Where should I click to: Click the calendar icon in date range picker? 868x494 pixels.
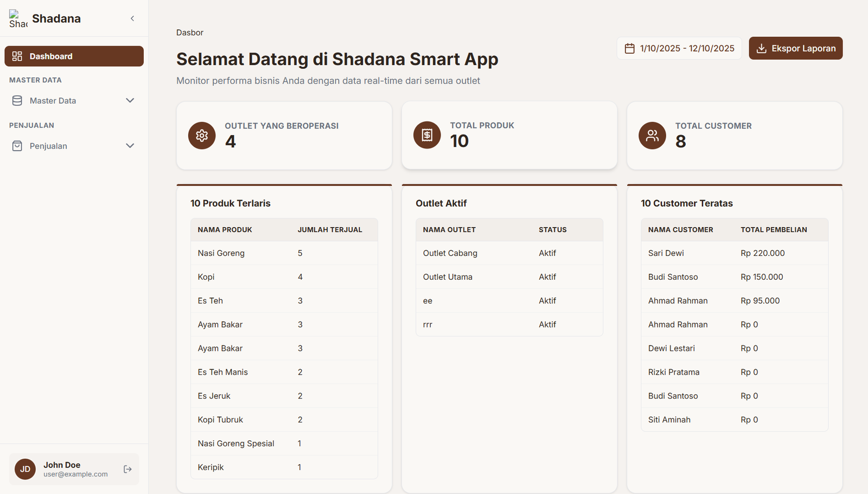click(629, 48)
